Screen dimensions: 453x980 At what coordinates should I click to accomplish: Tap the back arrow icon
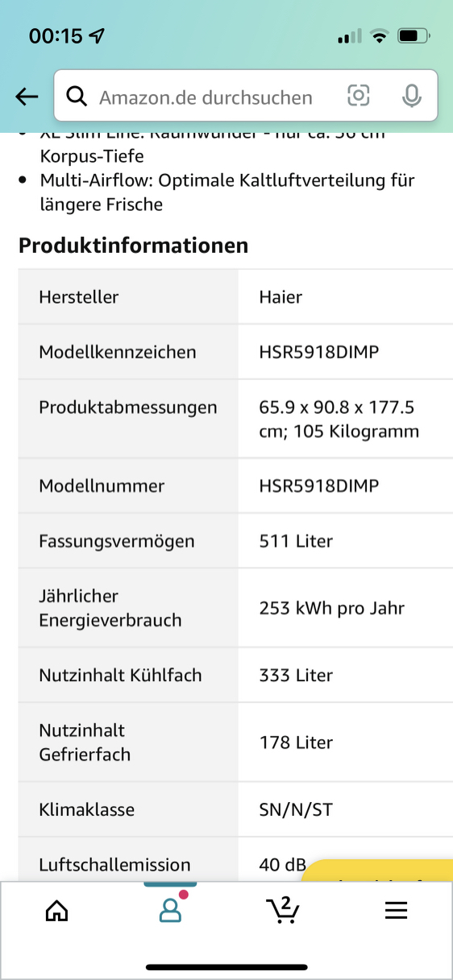[27, 97]
